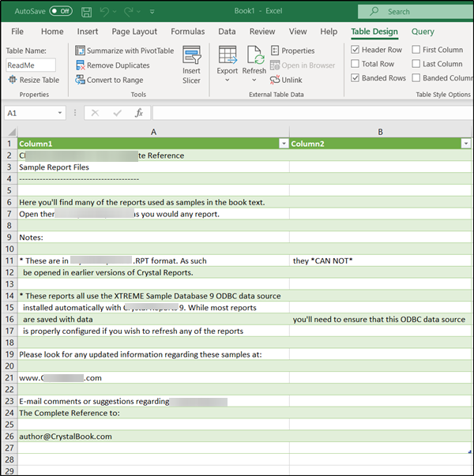
Task: Open the Formulas ribbon tab
Action: [x=187, y=32]
